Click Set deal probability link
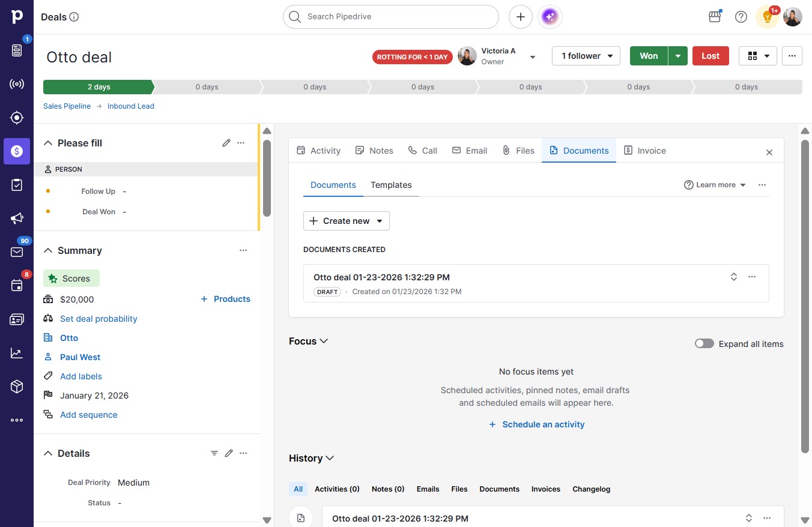The width and height of the screenshot is (812, 527). [x=98, y=319]
